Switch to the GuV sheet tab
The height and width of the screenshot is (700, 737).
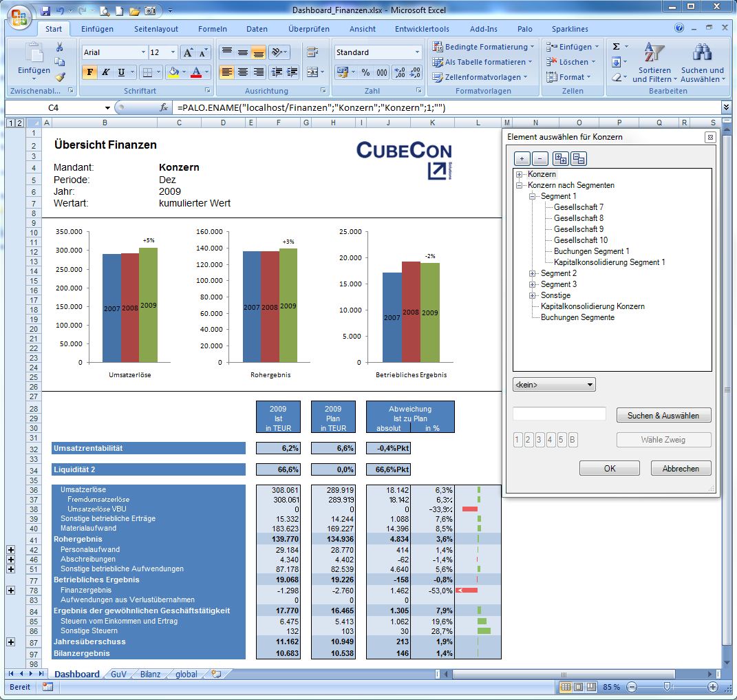coord(118,675)
